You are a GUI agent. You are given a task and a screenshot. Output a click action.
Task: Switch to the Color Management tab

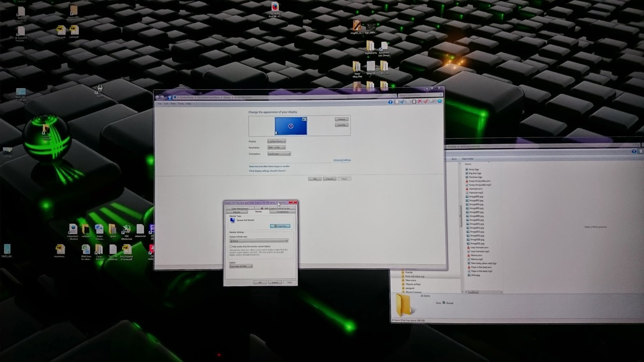click(x=240, y=209)
